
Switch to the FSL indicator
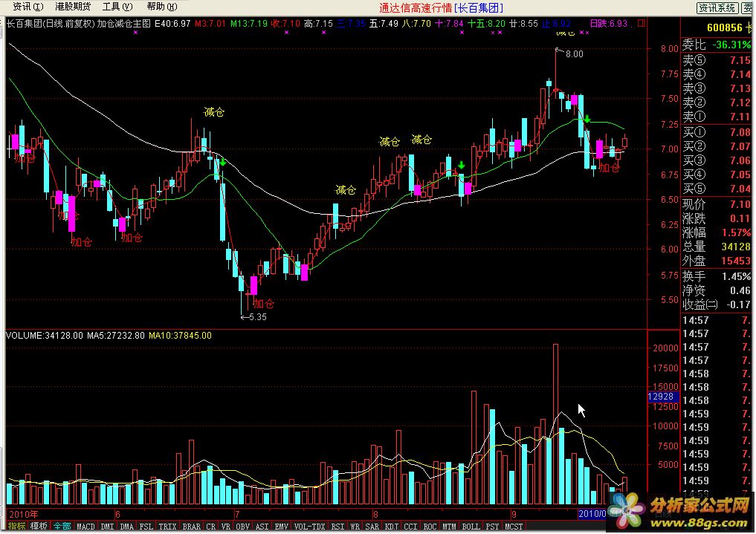tap(146, 527)
